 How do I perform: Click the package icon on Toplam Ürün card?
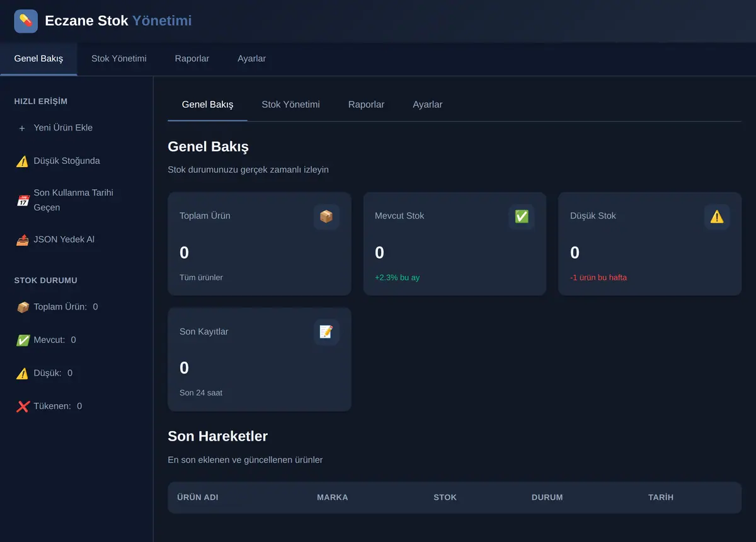point(326,217)
